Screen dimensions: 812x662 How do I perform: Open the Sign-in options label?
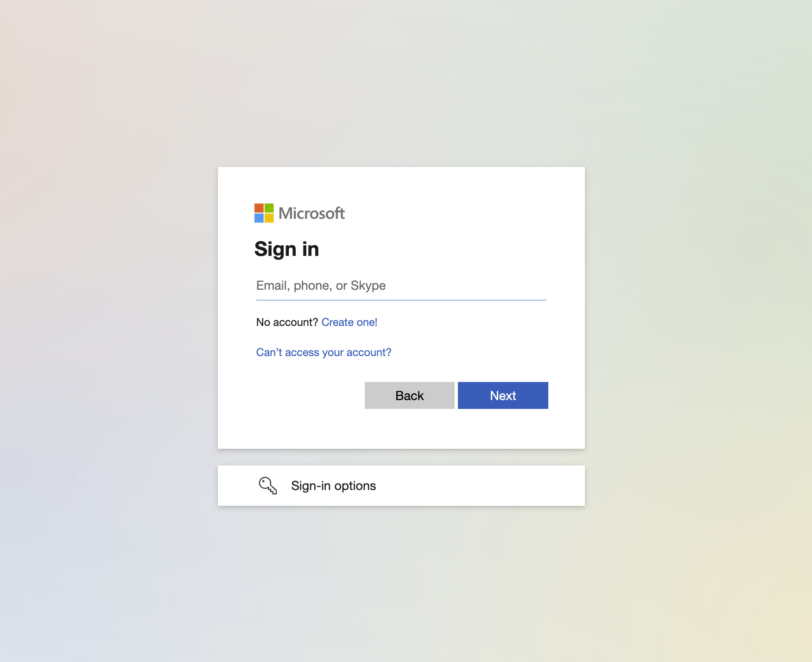point(334,486)
